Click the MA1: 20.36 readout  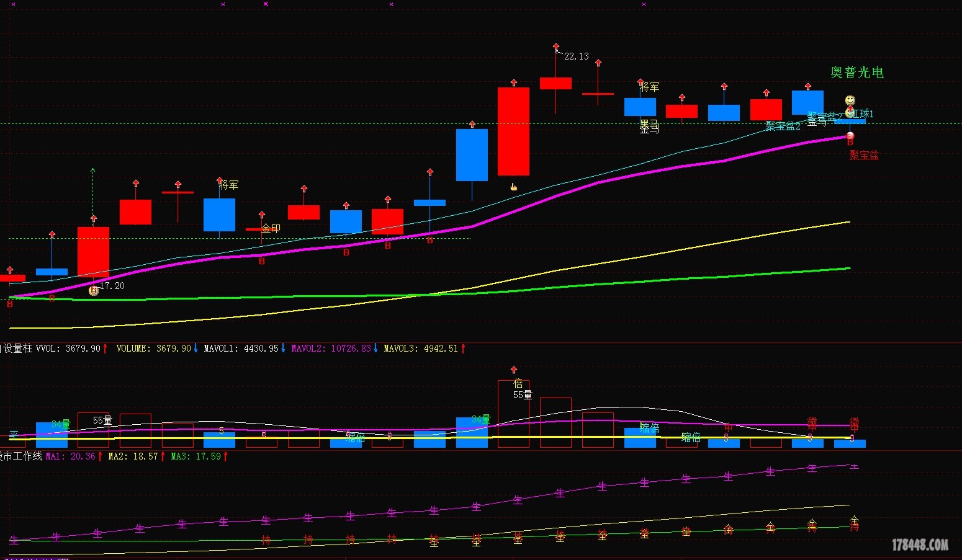click(x=71, y=456)
